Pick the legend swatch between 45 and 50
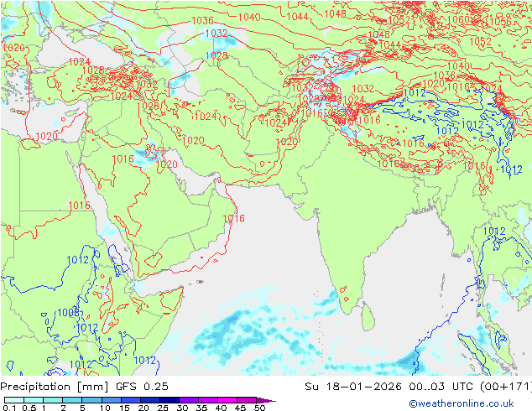This screenshot has width=532, height=411. [247, 400]
